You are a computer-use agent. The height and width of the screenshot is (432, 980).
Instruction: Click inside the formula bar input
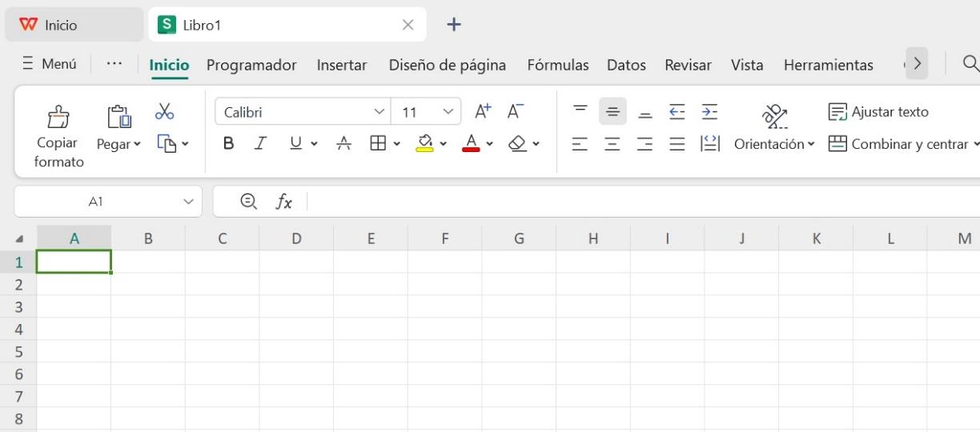(x=643, y=202)
